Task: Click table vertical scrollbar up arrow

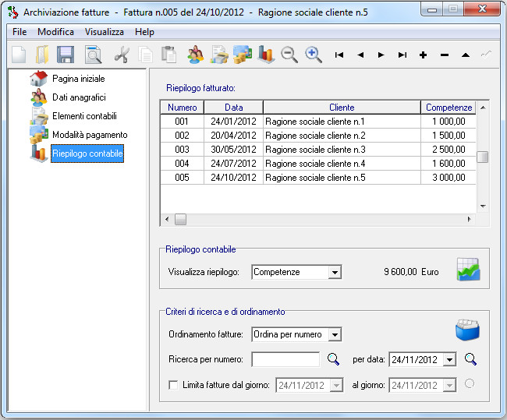Action: 483,108
